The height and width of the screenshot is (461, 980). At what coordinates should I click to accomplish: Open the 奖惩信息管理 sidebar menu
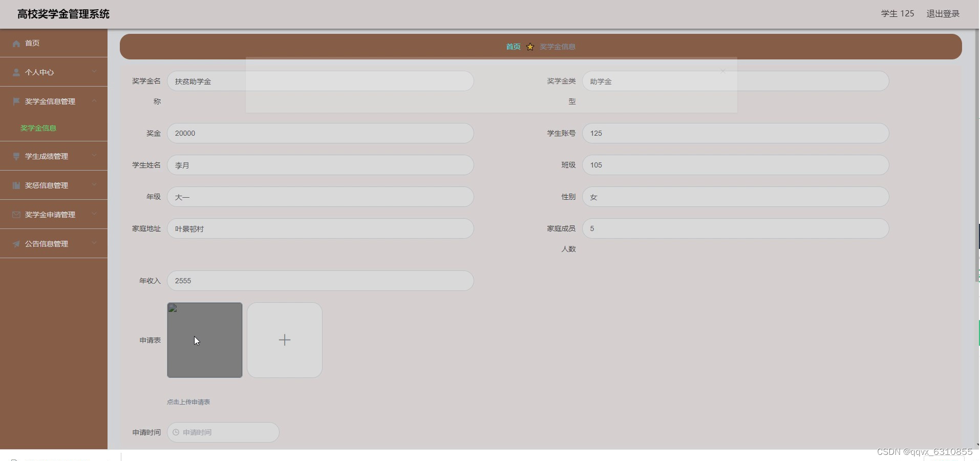point(54,185)
